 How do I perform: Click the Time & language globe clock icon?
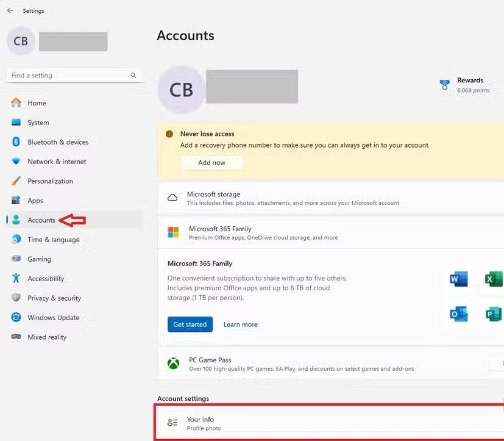(x=16, y=239)
